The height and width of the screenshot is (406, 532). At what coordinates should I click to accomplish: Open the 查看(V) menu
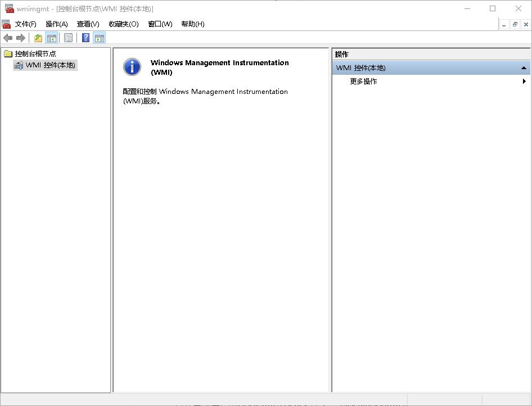coord(88,24)
